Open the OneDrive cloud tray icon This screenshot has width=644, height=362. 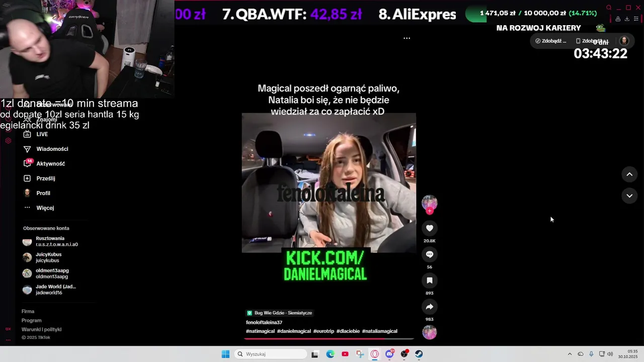[x=581, y=354]
